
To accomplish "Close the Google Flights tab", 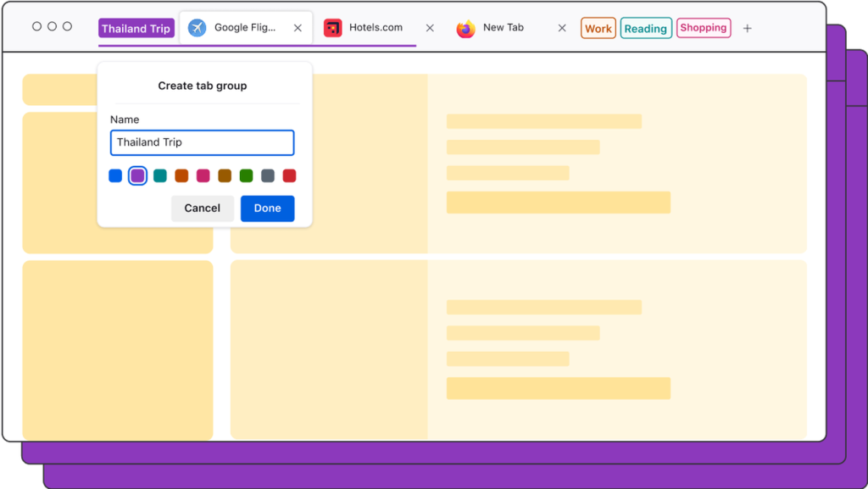I will coord(297,27).
